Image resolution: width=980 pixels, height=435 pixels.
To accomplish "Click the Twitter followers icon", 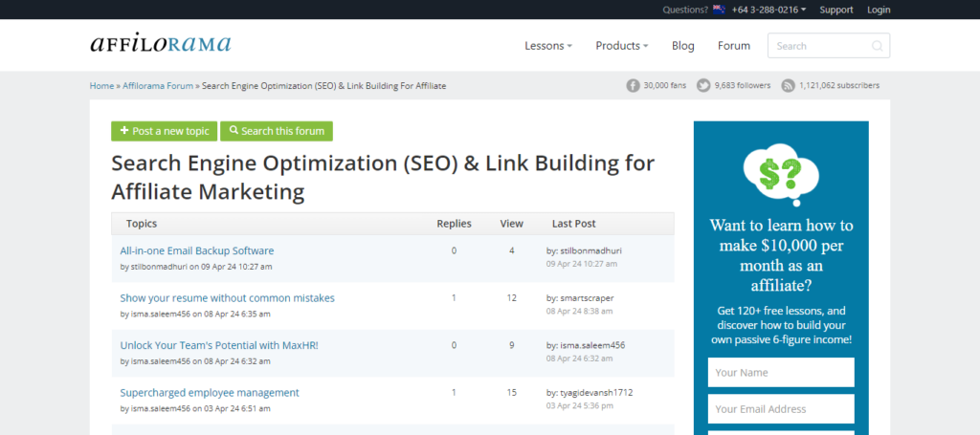I will [x=703, y=85].
